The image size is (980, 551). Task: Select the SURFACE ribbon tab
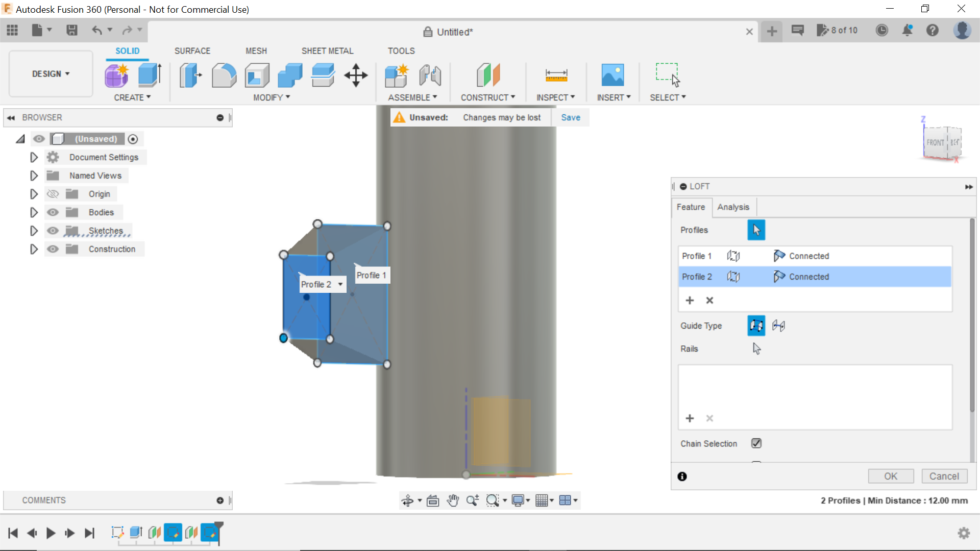pos(192,51)
